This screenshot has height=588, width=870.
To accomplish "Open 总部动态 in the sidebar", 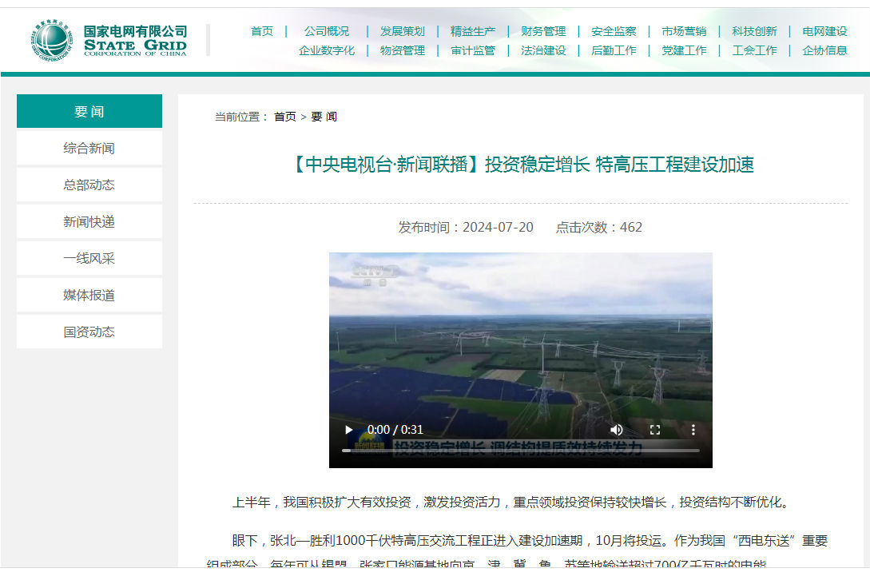I will click(89, 185).
